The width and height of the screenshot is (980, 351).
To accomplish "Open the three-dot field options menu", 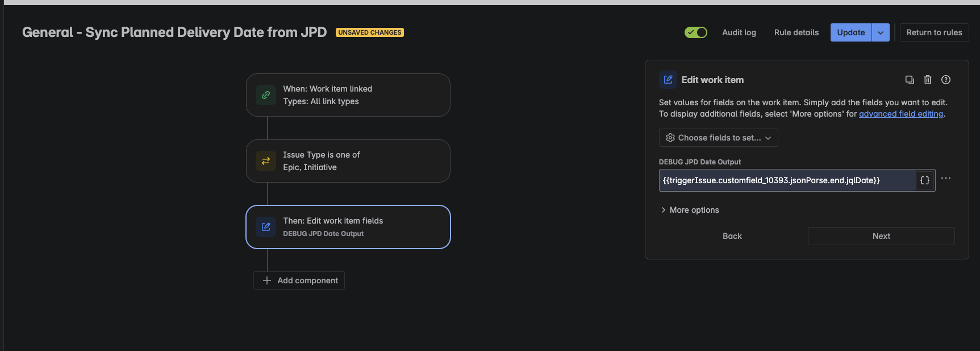I will click(x=946, y=178).
